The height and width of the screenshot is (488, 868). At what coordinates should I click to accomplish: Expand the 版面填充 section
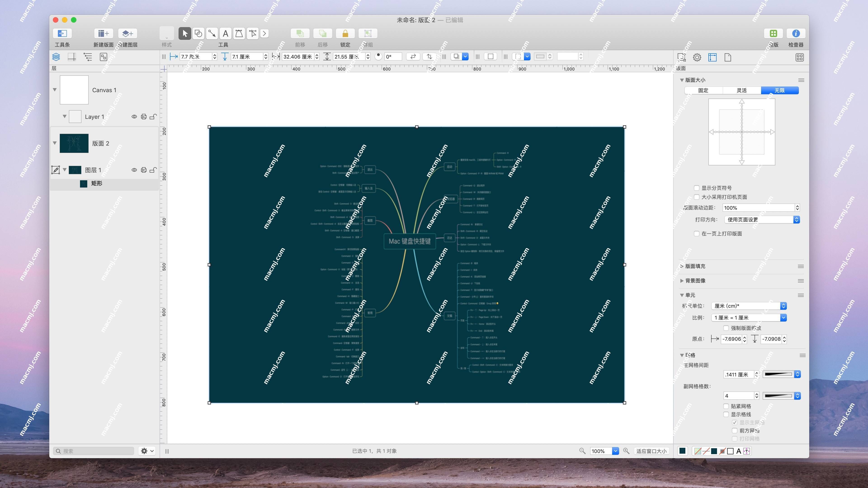tap(682, 266)
